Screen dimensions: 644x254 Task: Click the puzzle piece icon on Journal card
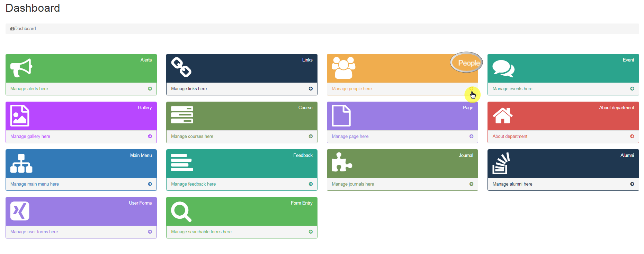[341, 162]
